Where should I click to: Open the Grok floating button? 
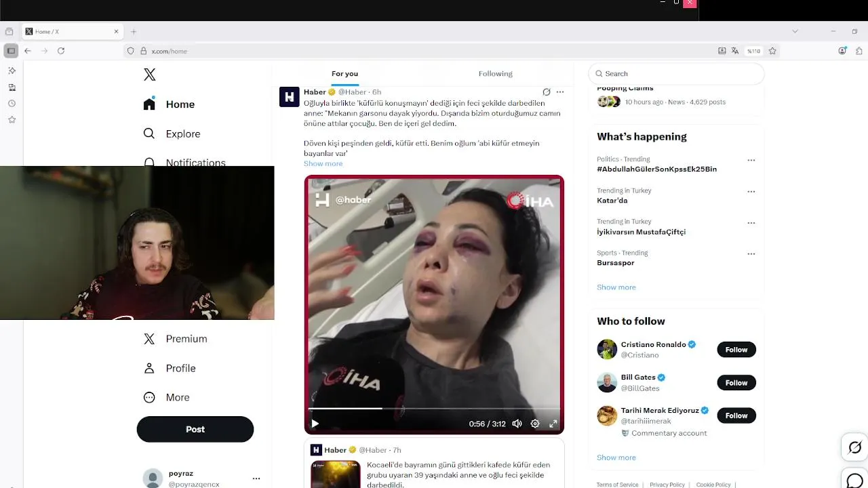(855, 447)
